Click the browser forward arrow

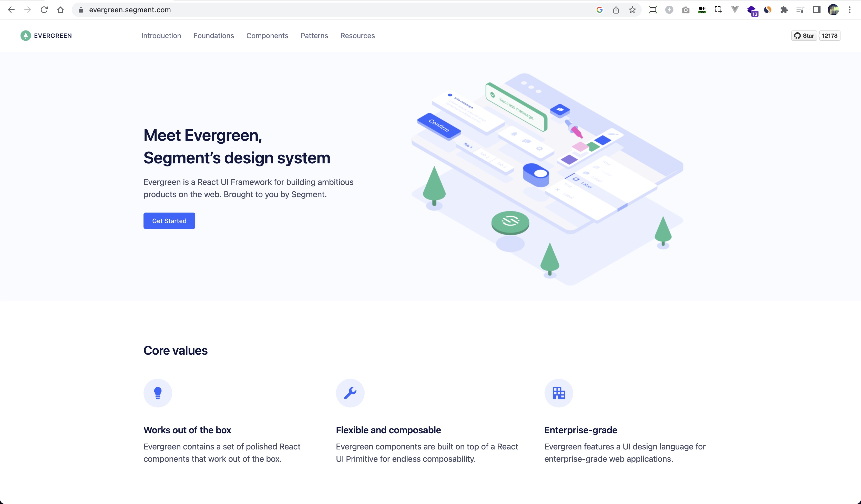pos(28,10)
